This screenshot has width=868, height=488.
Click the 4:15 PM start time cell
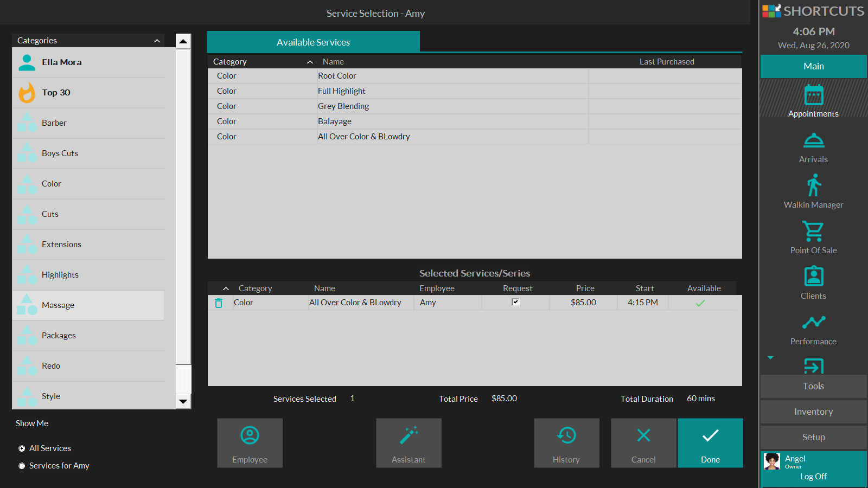click(x=643, y=303)
